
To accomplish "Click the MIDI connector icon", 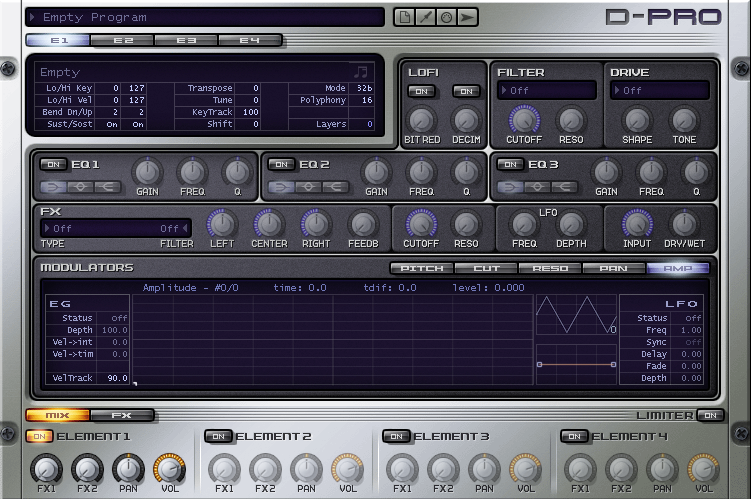I will click(x=446, y=18).
